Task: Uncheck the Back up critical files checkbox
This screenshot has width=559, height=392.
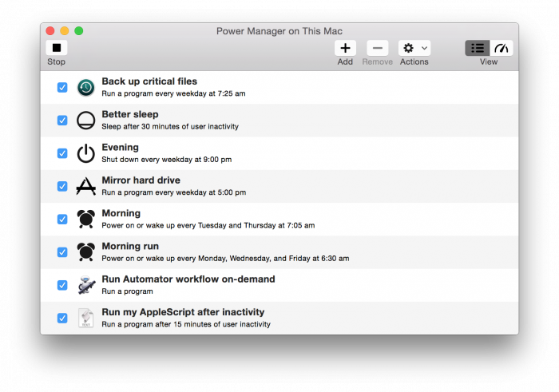Action: [62, 87]
